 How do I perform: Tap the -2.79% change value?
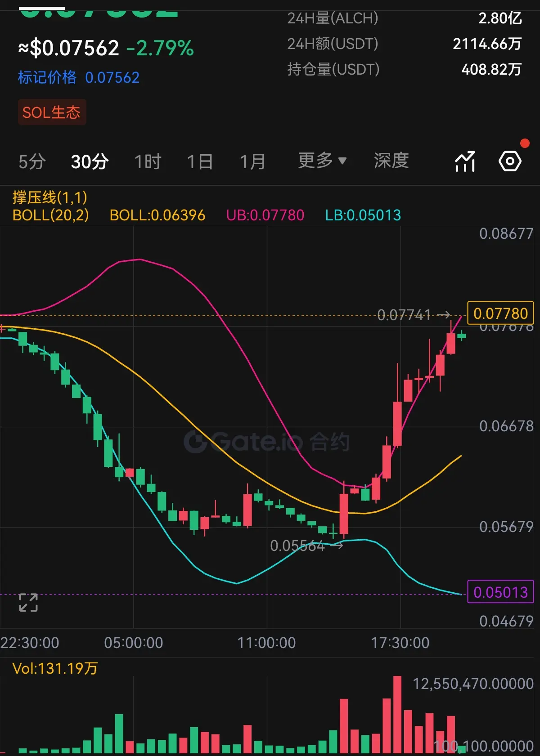tap(160, 48)
